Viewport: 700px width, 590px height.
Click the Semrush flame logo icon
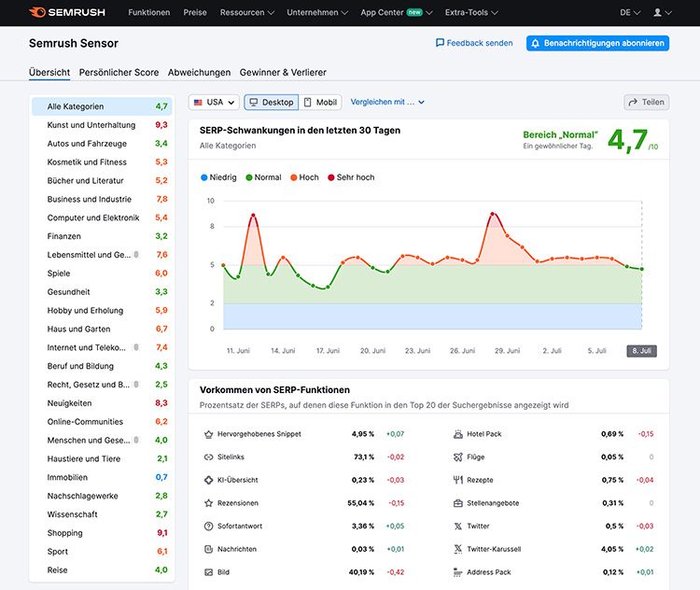pos(37,12)
